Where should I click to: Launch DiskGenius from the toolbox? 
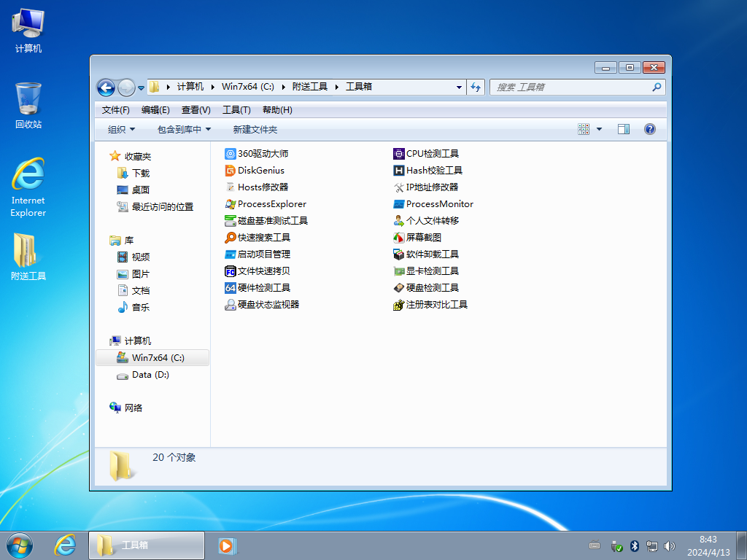pos(261,170)
